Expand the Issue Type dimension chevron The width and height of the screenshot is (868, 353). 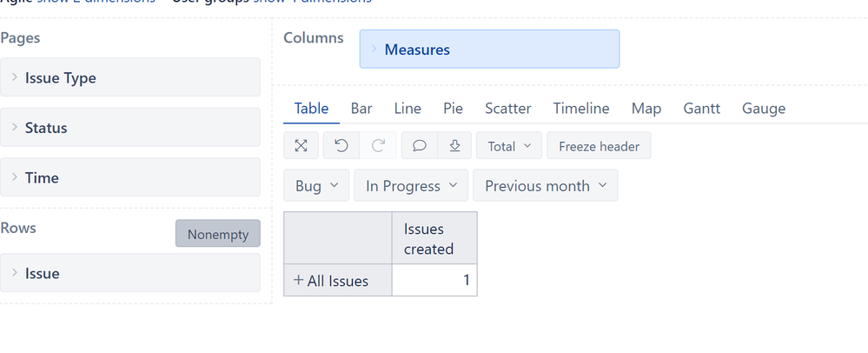coord(15,77)
